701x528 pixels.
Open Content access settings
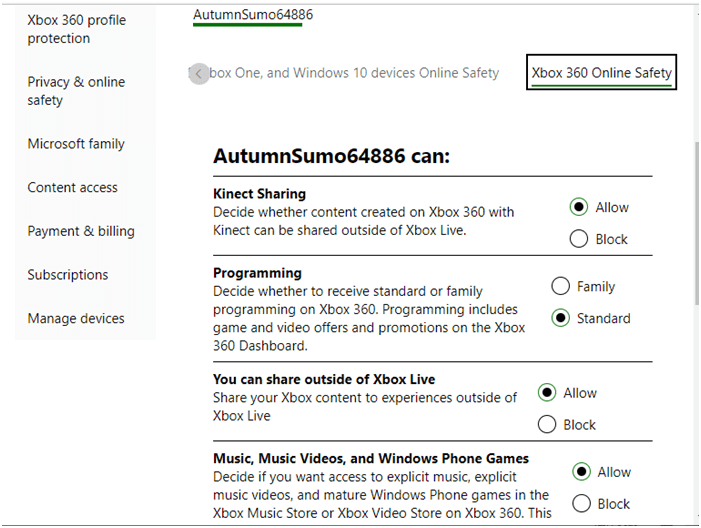(x=72, y=187)
